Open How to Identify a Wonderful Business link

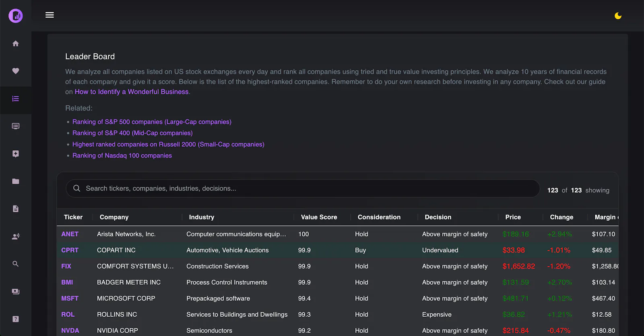tap(132, 92)
